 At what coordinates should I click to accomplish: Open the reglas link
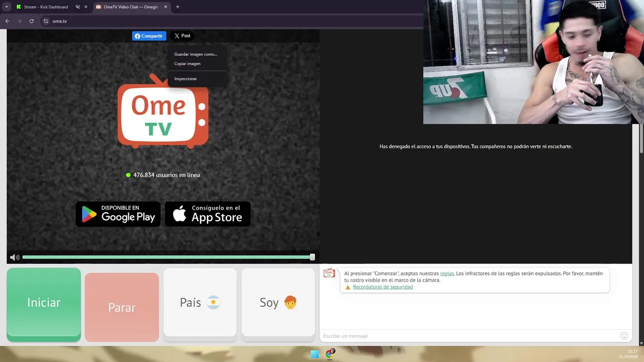(447, 274)
